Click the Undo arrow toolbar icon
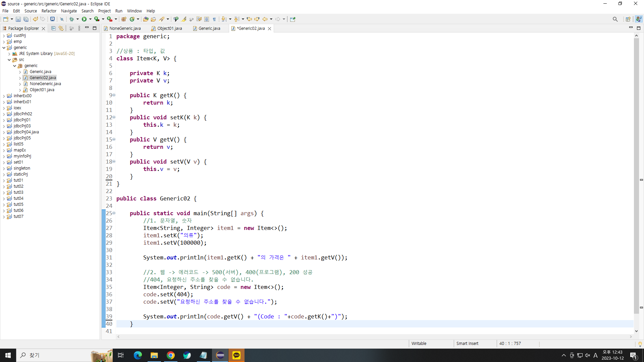644x362 pixels. [35, 19]
